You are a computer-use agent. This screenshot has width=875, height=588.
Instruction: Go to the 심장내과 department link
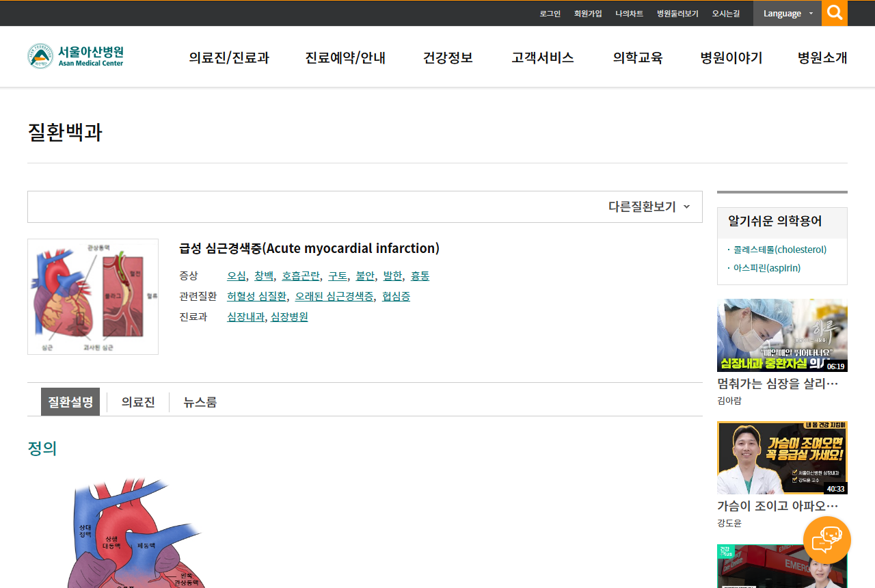pyautogui.click(x=245, y=317)
